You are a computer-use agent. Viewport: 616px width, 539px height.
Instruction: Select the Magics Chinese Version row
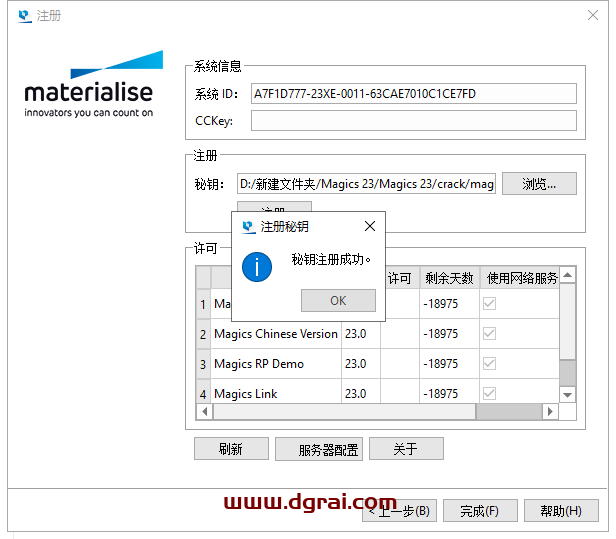pyautogui.click(x=377, y=334)
